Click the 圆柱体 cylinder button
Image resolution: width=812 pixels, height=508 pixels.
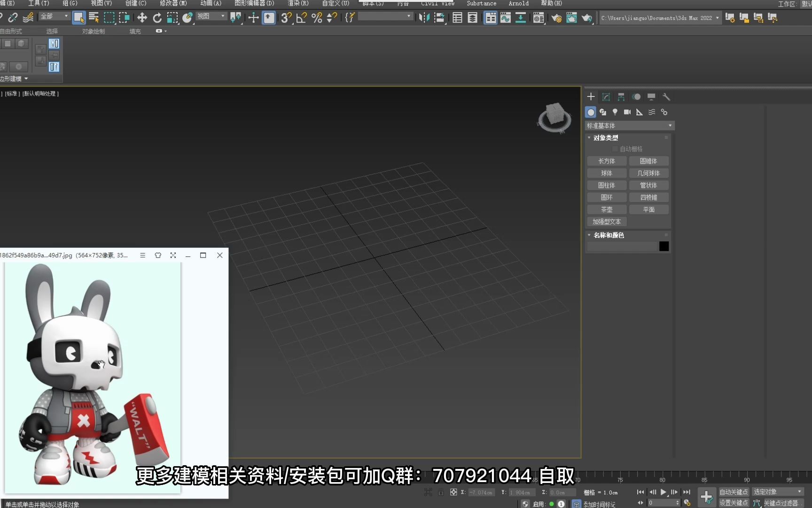(x=607, y=185)
